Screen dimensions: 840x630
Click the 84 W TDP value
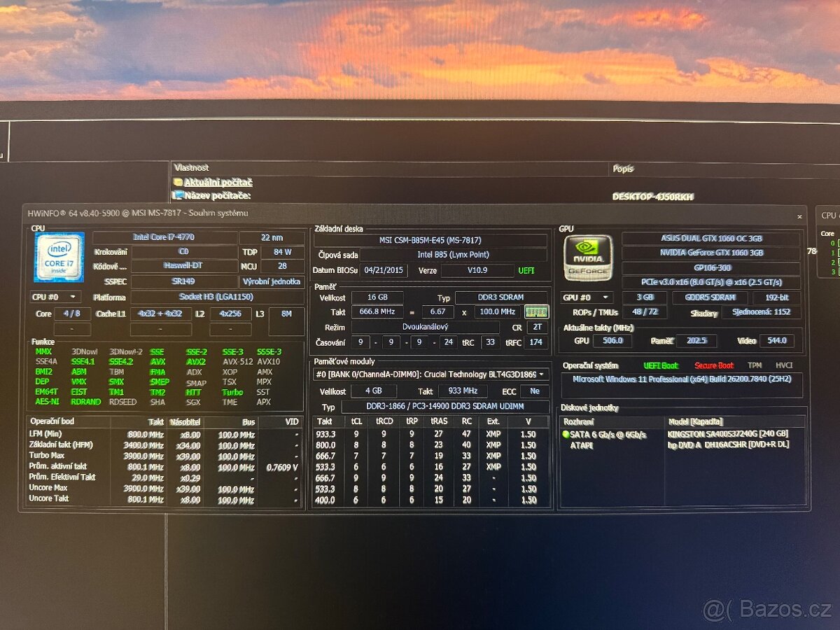[282, 252]
